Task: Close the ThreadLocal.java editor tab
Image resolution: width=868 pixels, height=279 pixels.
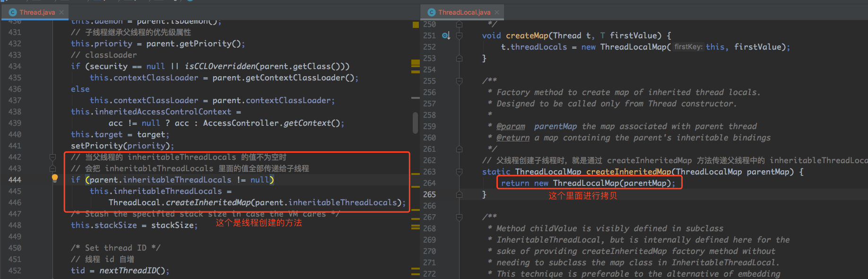Action: 497,12
